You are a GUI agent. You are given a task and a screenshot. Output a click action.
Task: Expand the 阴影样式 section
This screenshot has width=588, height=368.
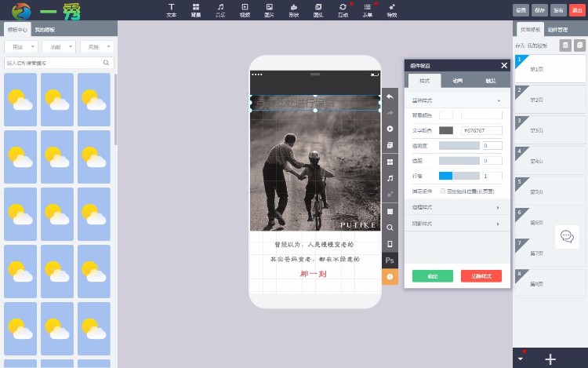click(x=457, y=224)
